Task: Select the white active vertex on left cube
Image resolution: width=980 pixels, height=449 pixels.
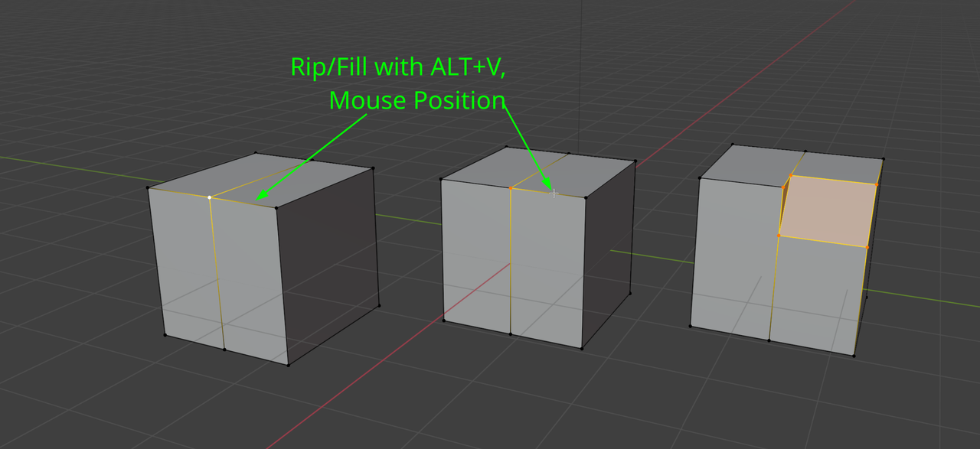Action: point(210,197)
